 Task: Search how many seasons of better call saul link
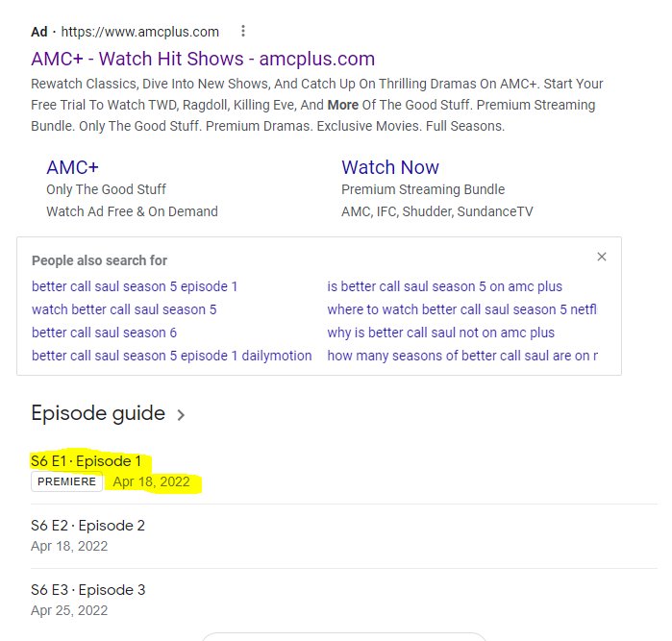tap(462, 356)
